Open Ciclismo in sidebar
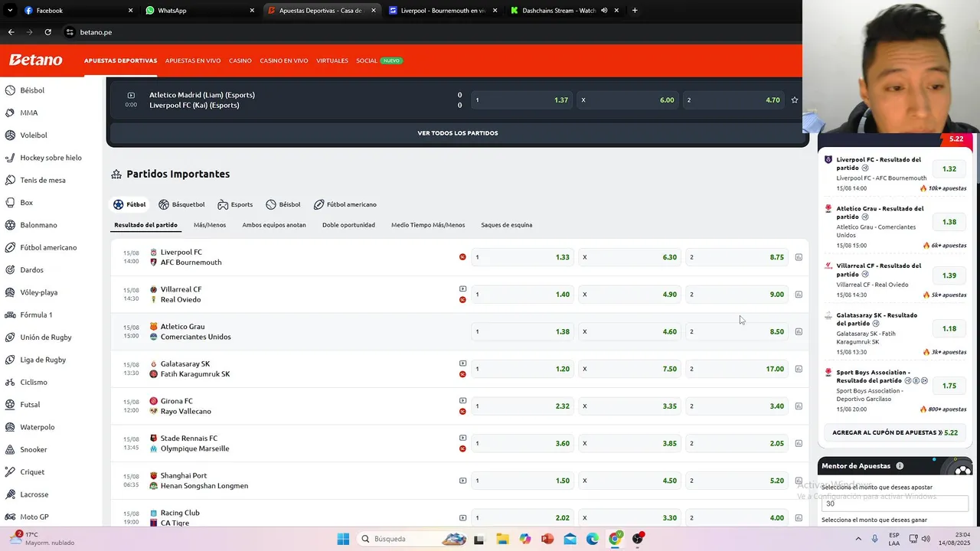The width and height of the screenshot is (980, 551). [x=34, y=382]
